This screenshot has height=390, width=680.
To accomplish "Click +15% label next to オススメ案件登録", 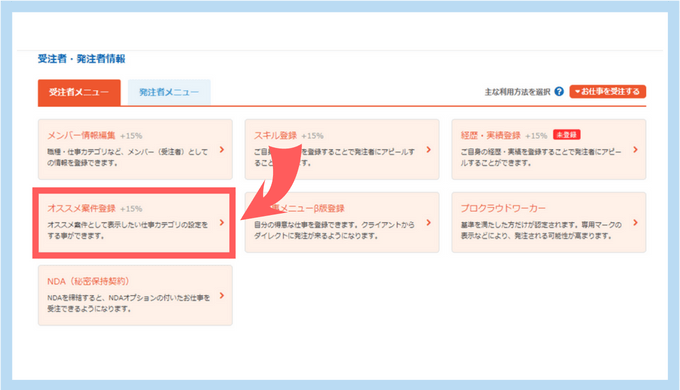I will 131,209.
